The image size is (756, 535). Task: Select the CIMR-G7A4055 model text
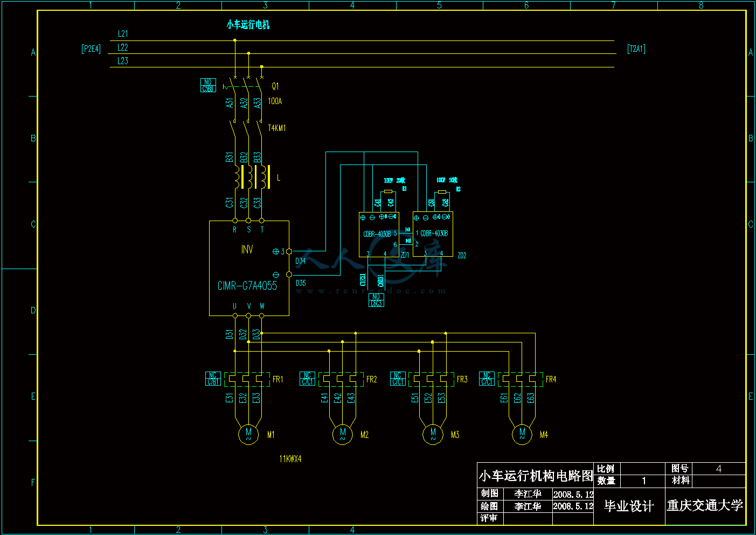coord(247,286)
